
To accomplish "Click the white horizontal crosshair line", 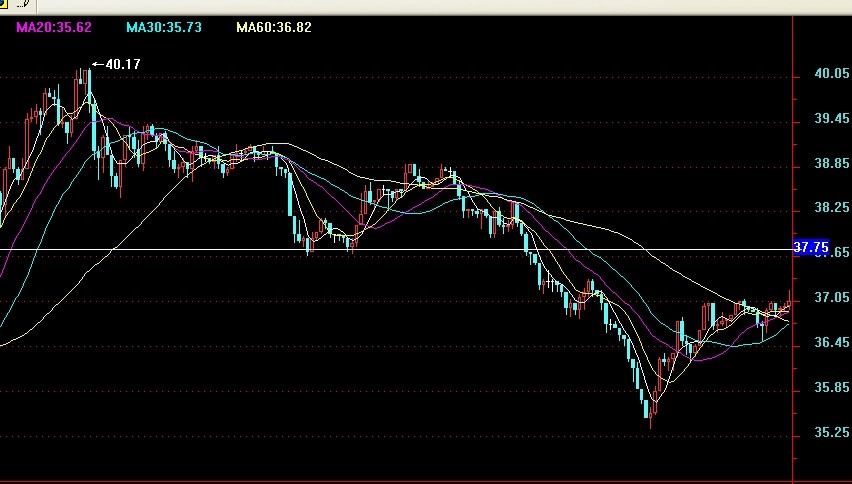I will click(x=400, y=248).
